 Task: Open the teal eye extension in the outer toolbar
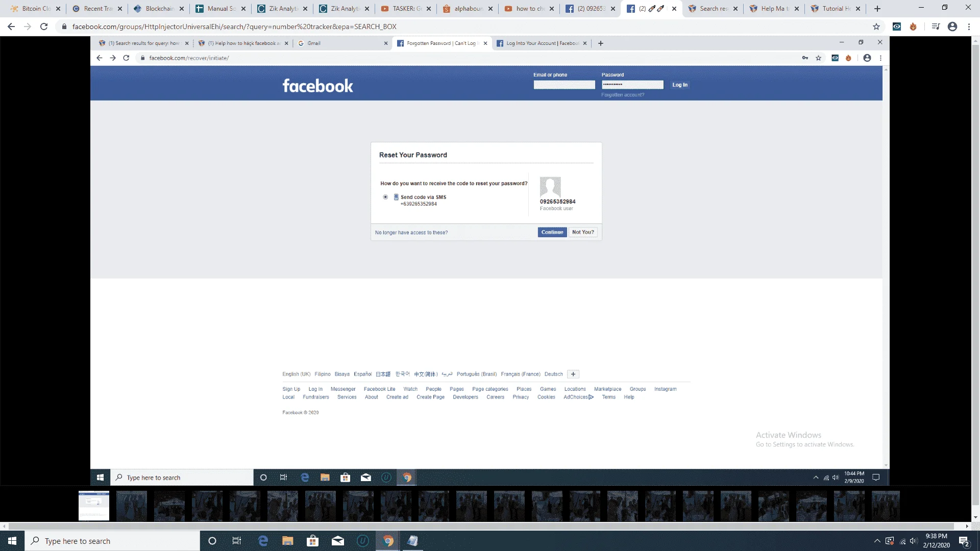pos(897,27)
